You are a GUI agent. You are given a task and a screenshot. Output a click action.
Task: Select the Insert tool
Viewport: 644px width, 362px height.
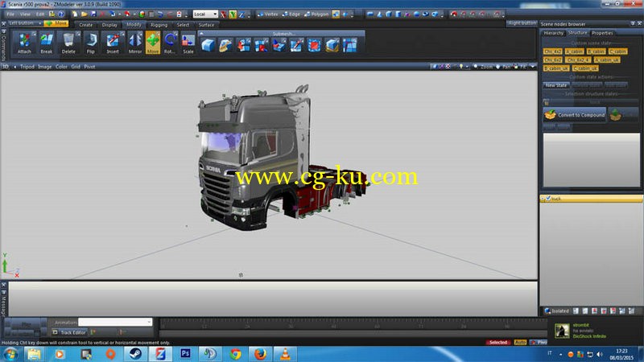tap(113, 43)
